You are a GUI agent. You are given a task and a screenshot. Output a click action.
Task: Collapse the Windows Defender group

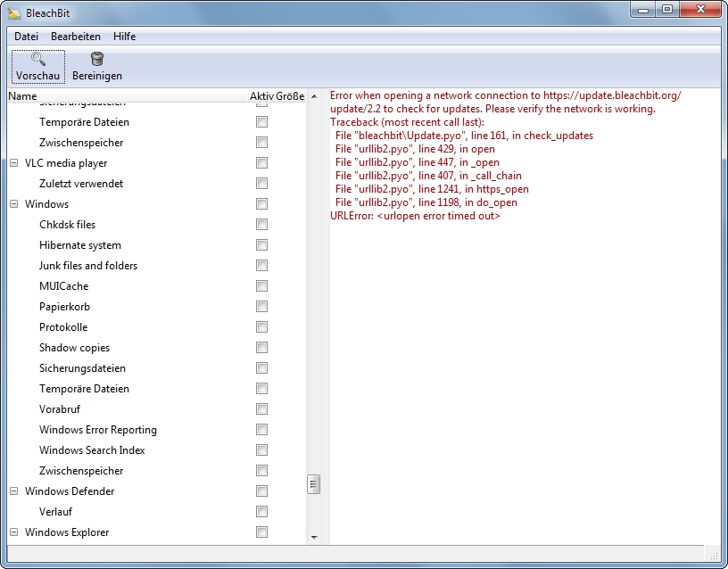coord(14,491)
